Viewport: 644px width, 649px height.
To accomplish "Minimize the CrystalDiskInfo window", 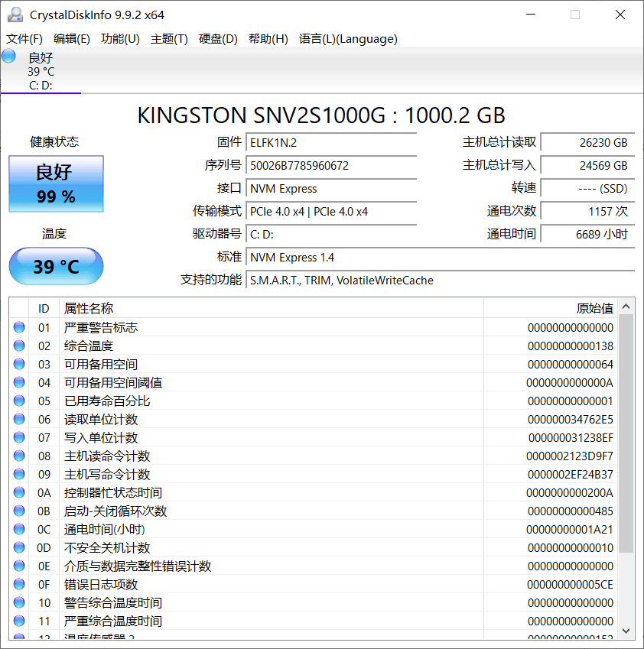I will tap(531, 15).
